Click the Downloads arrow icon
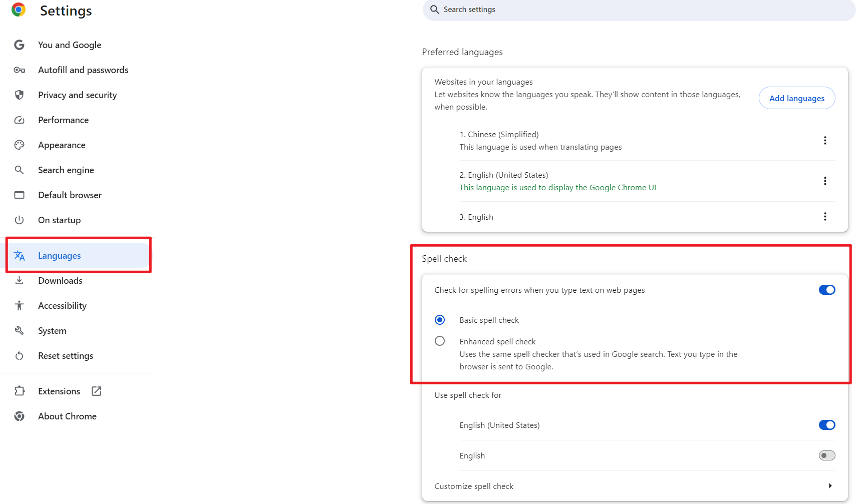 coord(19,281)
